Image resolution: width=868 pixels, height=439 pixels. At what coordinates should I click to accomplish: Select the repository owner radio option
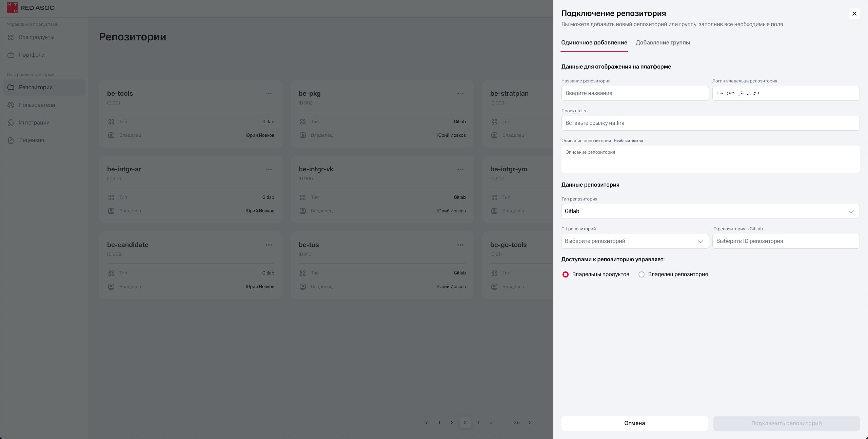tap(641, 274)
